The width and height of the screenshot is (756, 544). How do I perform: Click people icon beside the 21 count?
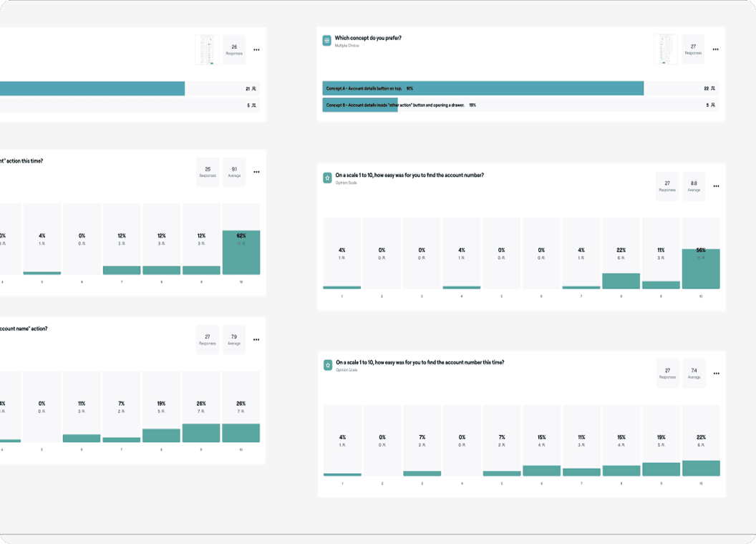coord(253,89)
